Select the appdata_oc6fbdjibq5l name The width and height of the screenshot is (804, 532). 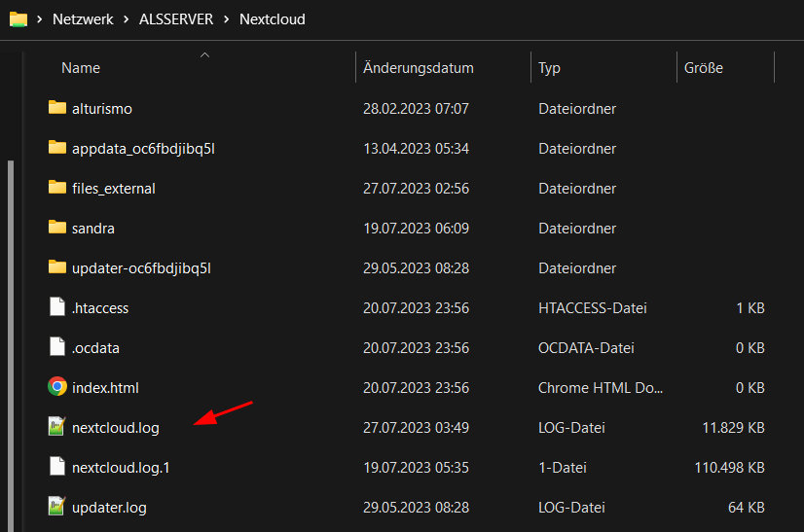[143, 149]
